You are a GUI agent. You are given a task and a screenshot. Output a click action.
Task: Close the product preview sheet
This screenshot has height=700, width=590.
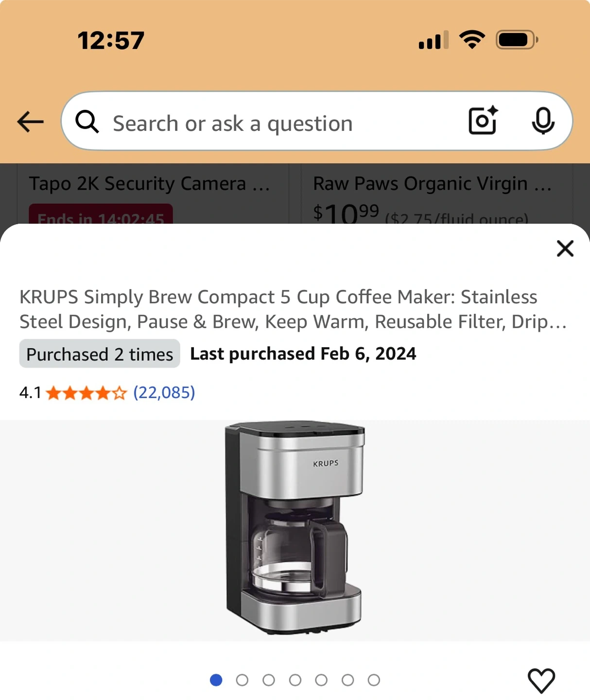click(565, 248)
